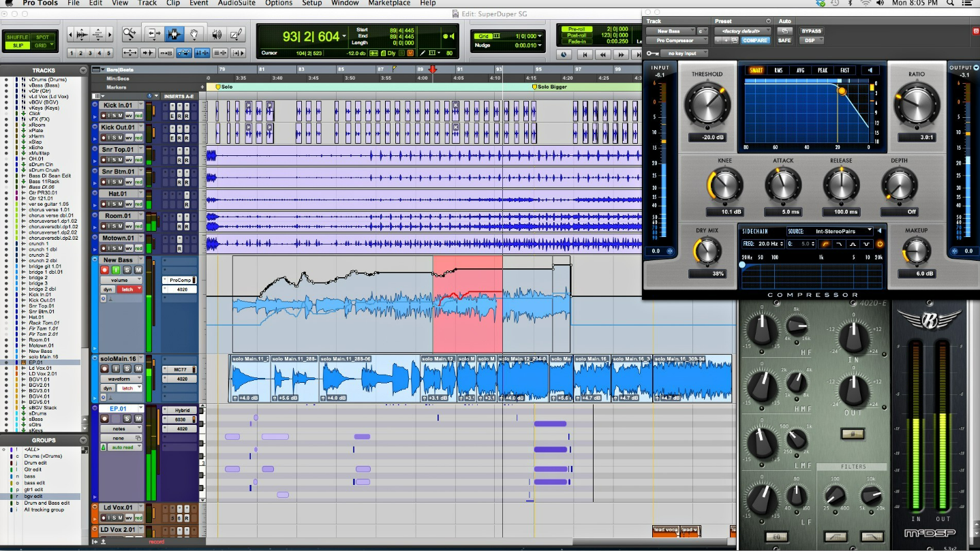Toggle SLIP edit mode

[18, 46]
